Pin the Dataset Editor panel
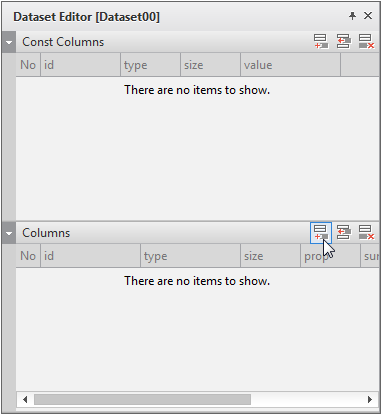 [x=352, y=16]
